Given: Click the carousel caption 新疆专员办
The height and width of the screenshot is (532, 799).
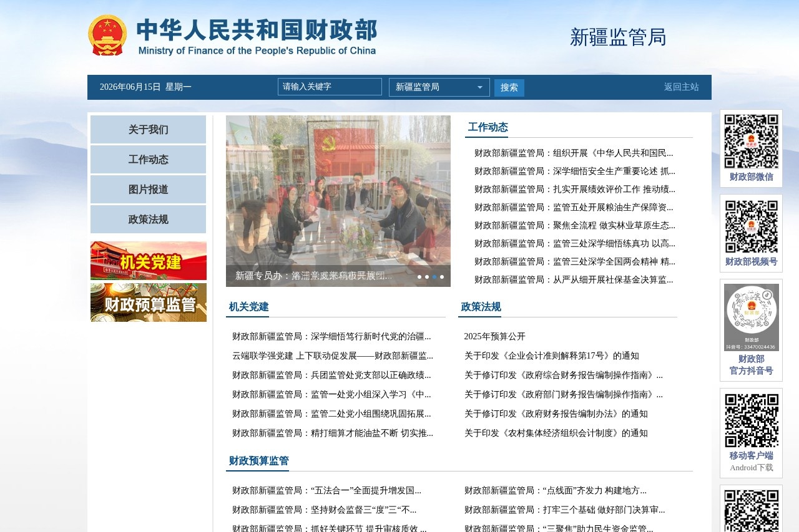Looking at the screenshot, I should [314, 276].
